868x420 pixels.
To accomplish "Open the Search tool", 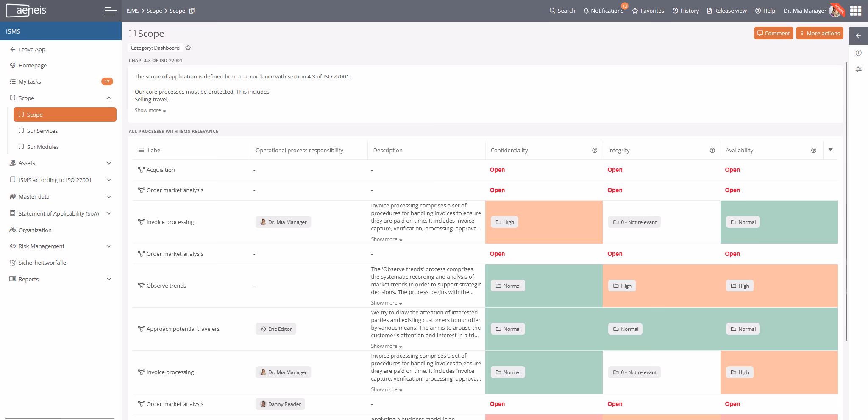I will coord(562,11).
